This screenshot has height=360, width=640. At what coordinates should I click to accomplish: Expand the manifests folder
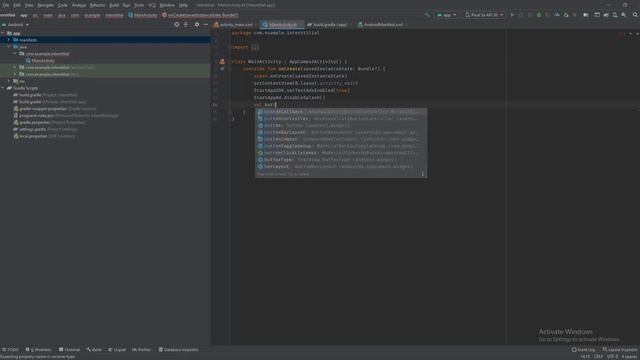pyautogui.click(x=9, y=40)
